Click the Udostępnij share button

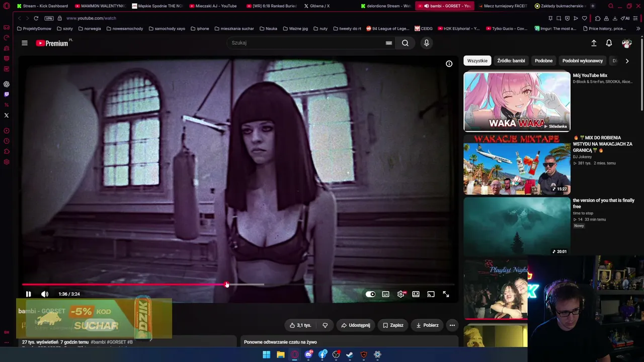click(x=356, y=325)
